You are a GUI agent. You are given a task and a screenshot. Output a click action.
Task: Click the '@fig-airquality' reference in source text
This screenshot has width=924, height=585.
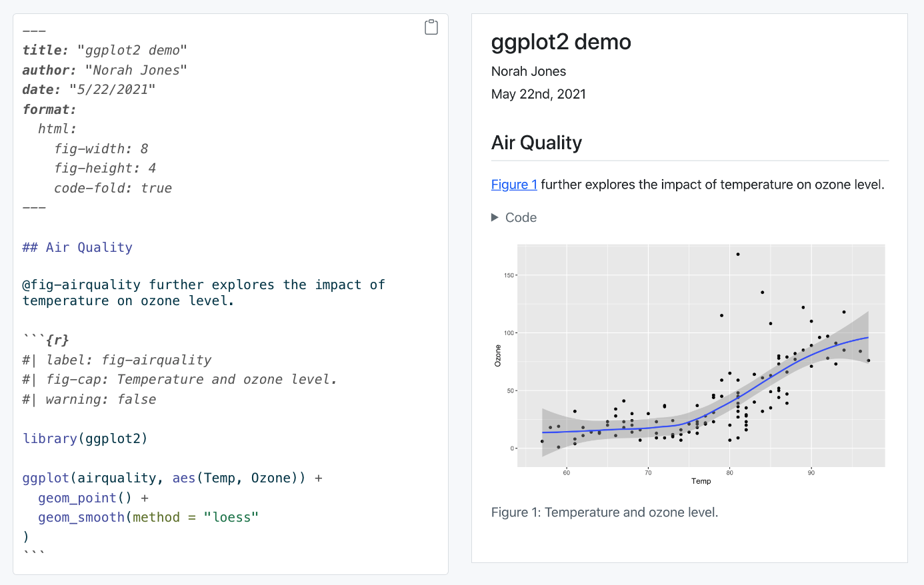(x=81, y=285)
